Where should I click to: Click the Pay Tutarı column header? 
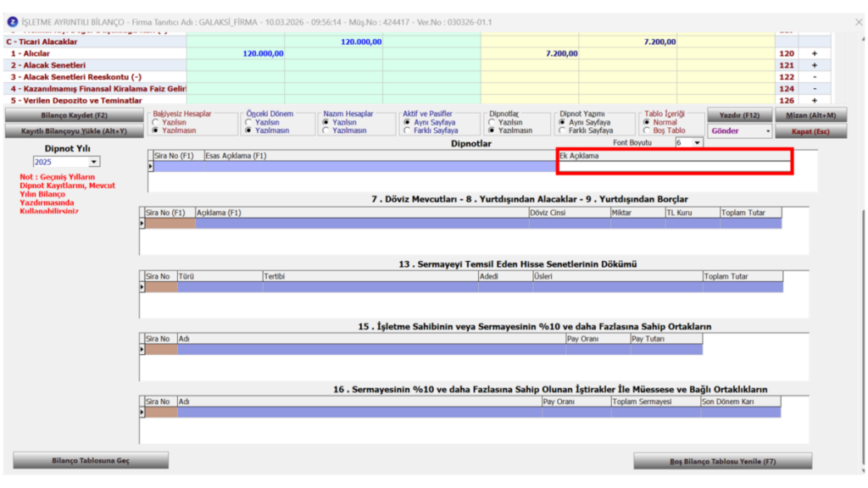tap(666, 339)
